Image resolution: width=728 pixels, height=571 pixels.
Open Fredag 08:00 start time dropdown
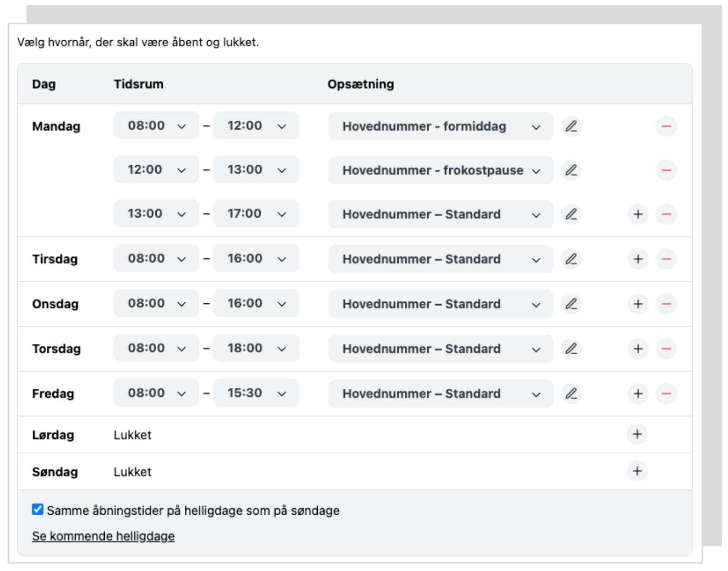coord(156,393)
